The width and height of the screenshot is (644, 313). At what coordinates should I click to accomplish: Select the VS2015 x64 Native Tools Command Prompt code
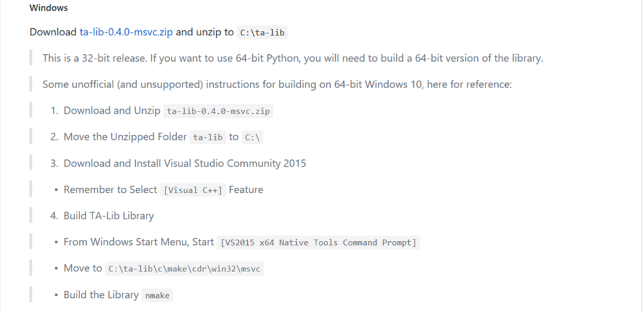point(319,242)
